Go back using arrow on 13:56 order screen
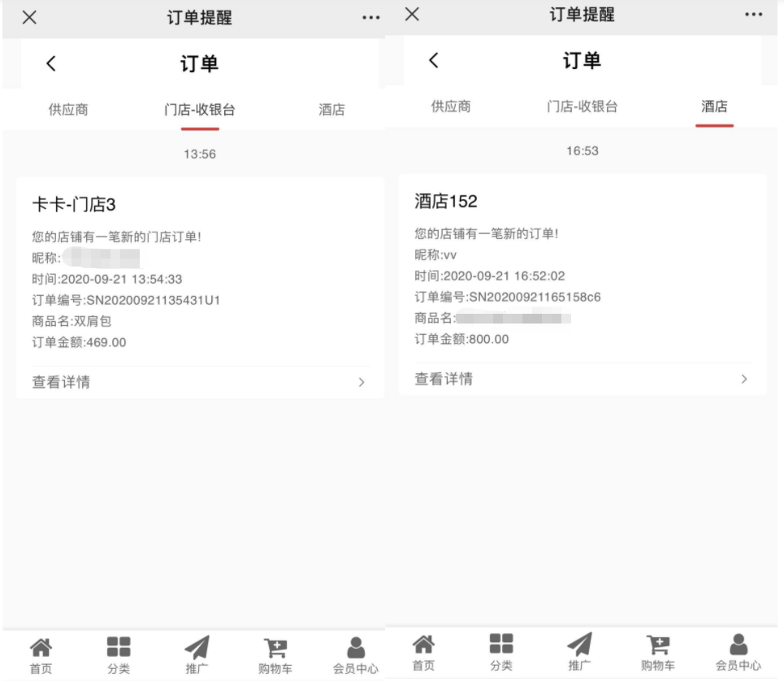 pos(51,63)
